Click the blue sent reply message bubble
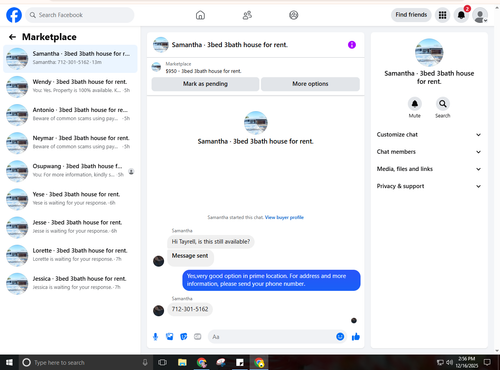This screenshot has height=370, width=500. click(x=271, y=280)
